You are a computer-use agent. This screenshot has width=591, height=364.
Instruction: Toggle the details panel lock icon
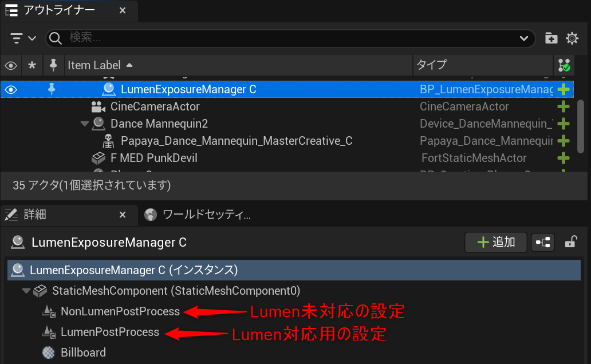click(571, 242)
